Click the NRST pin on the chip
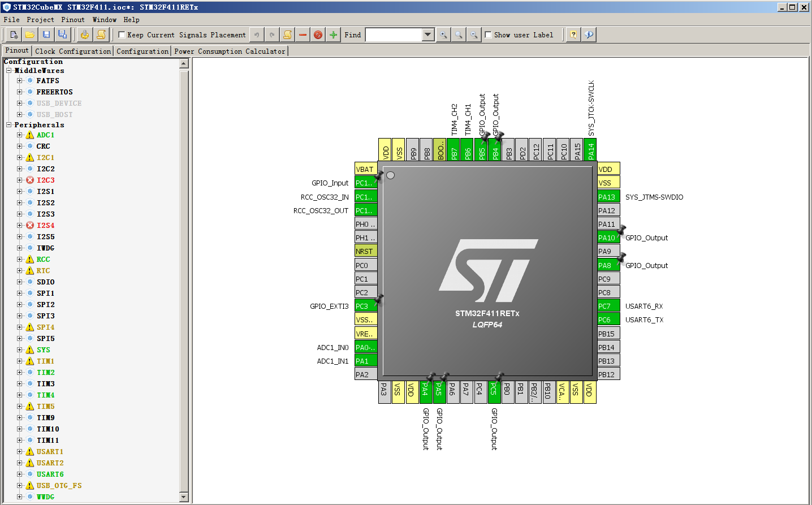 point(366,251)
